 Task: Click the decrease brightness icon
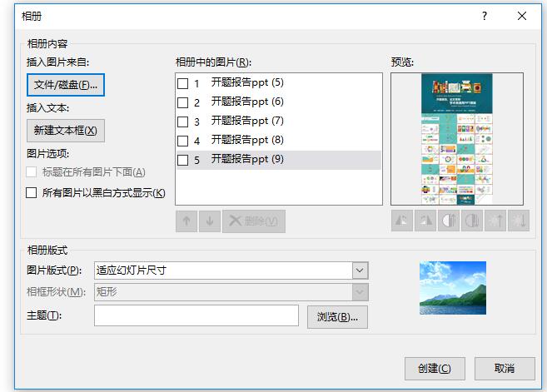pos(519,221)
